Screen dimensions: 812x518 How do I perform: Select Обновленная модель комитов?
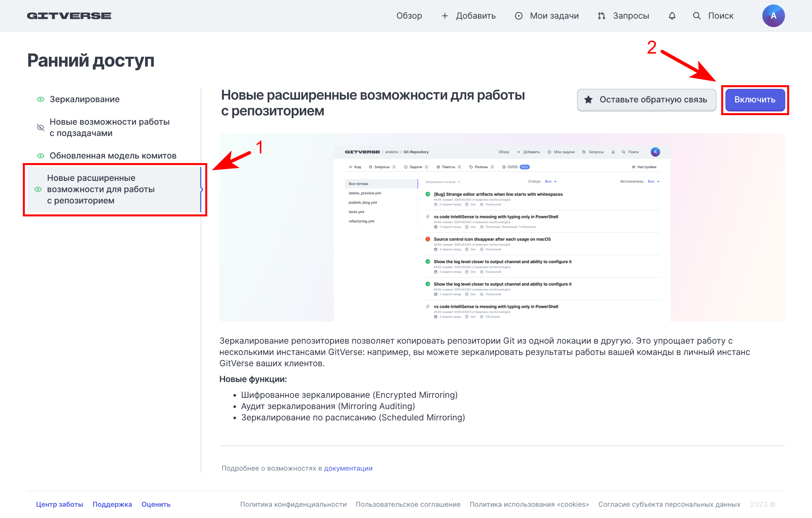[x=113, y=155]
